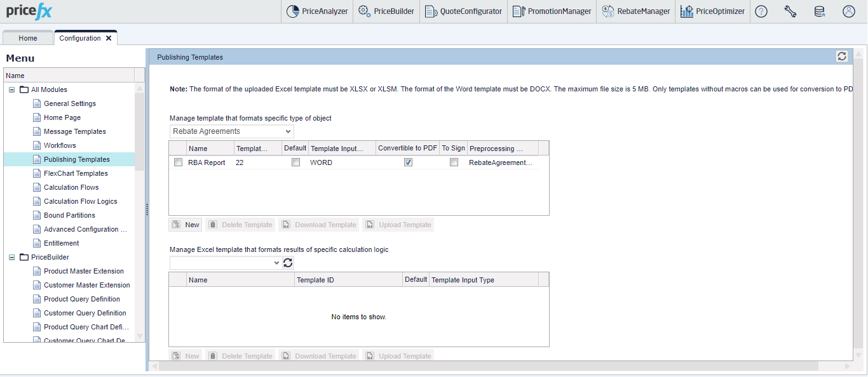
Task: Open the partition database icon in the header
Action: point(820,11)
